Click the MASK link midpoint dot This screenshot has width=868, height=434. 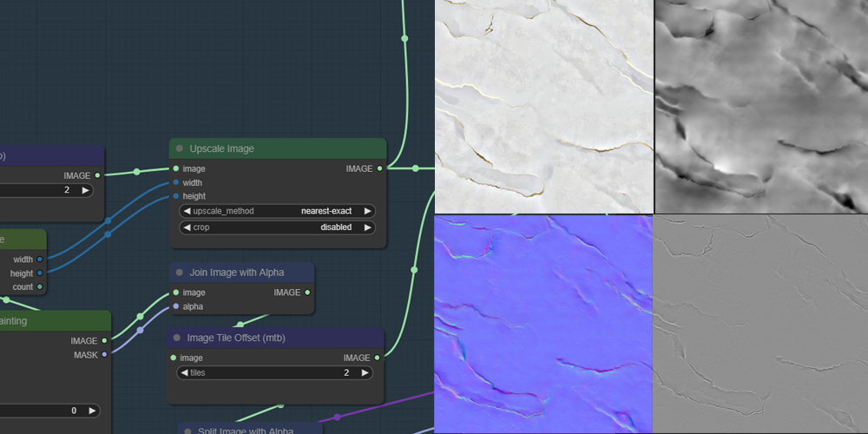coord(140,330)
